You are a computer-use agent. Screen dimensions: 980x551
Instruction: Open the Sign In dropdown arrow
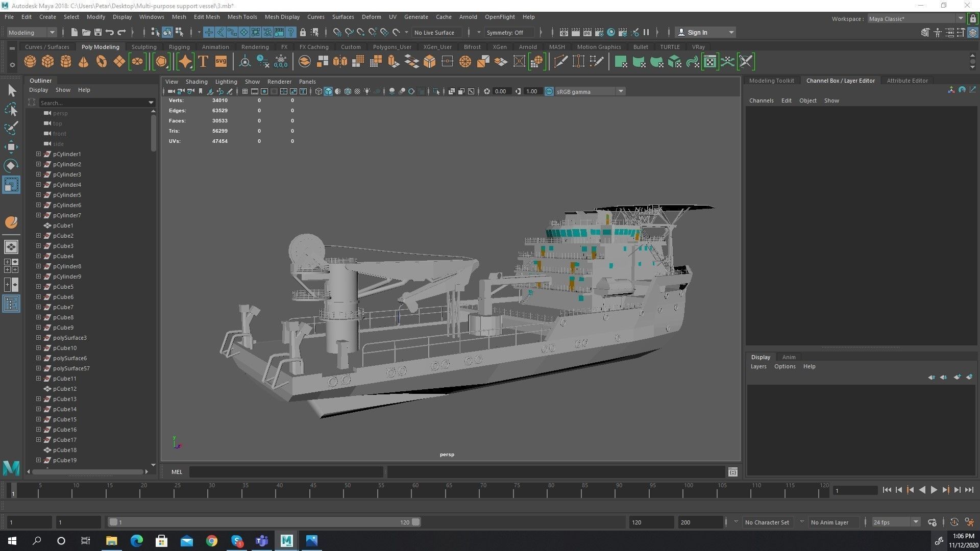731,32
